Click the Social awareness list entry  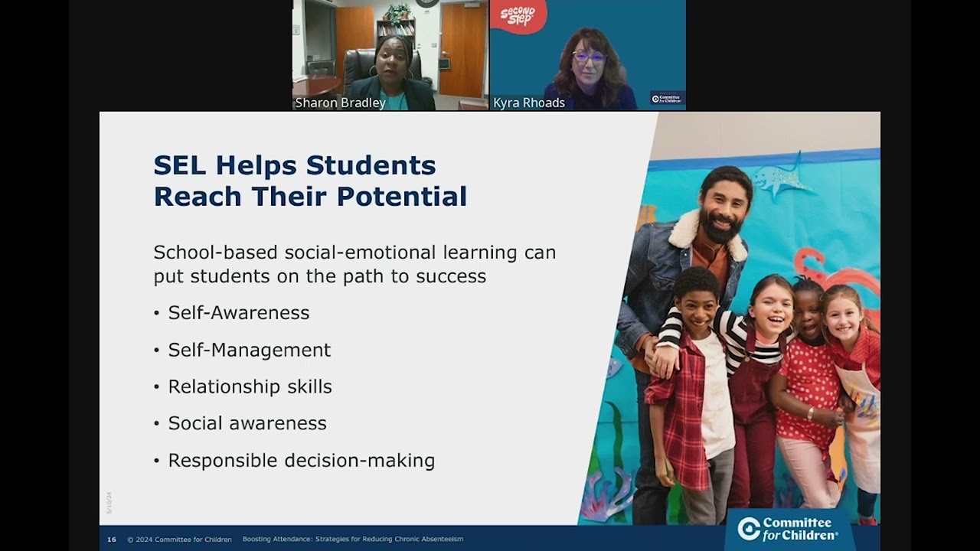click(246, 422)
